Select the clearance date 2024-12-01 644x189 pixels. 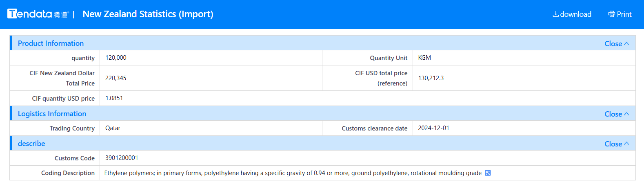pyautogui.click(x=433, y=128)
